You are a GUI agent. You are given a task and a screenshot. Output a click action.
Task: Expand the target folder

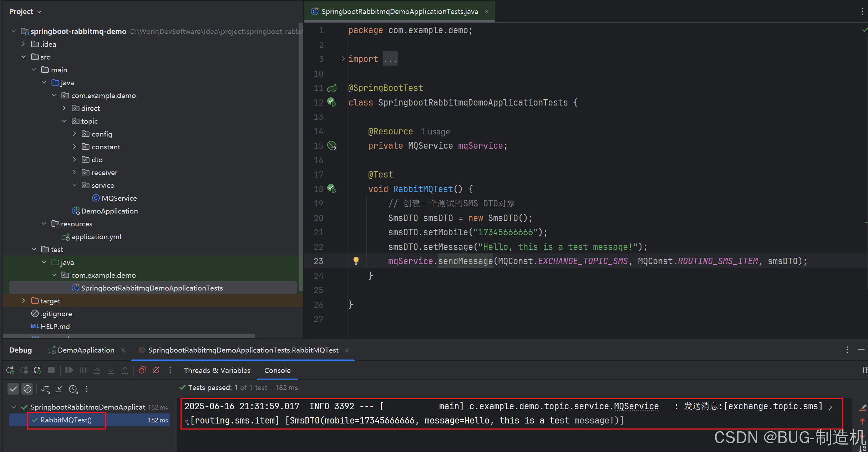(24, 301)
